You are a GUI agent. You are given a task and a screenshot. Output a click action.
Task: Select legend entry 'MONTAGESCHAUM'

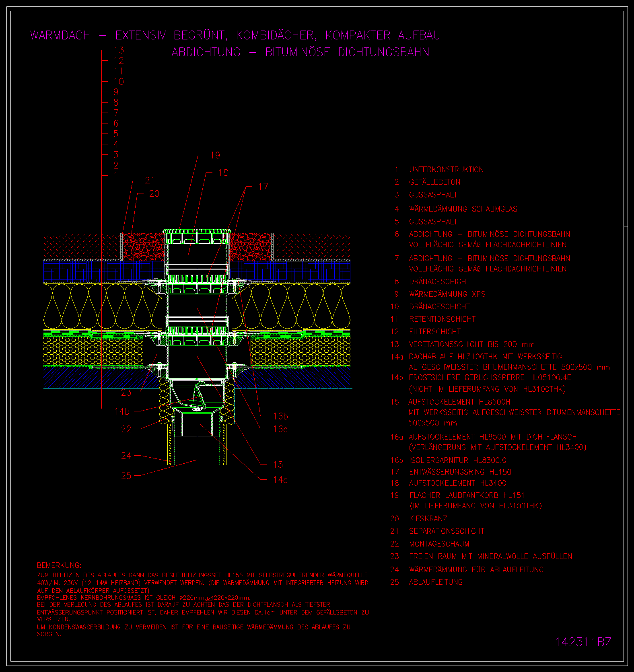pos(439,544)
